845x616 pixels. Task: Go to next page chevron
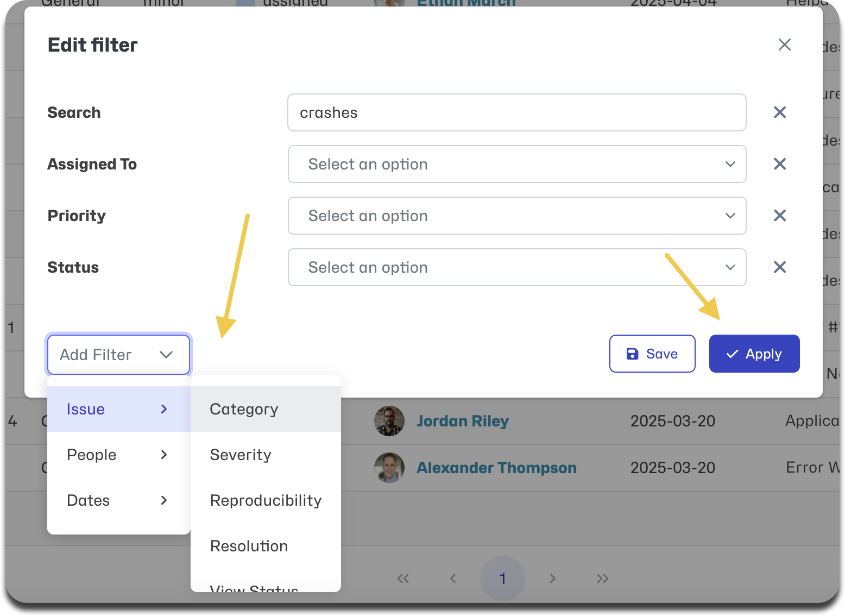[552, 579]
